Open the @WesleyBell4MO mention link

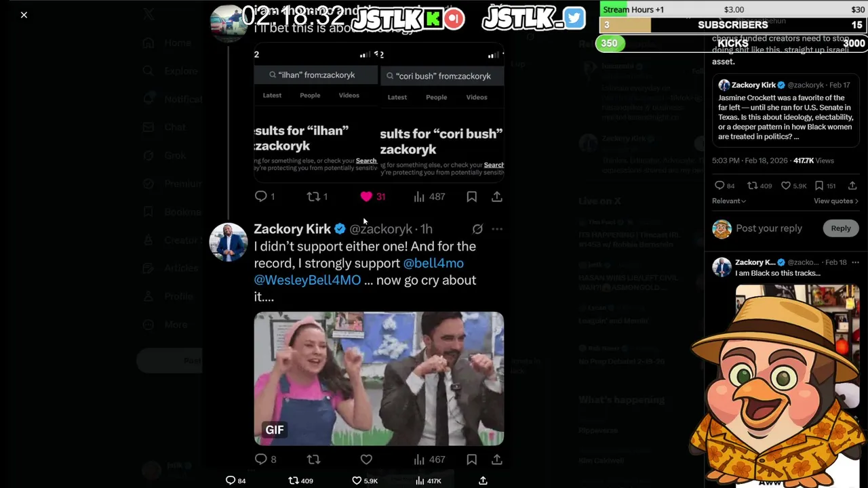tap(307, 280)
